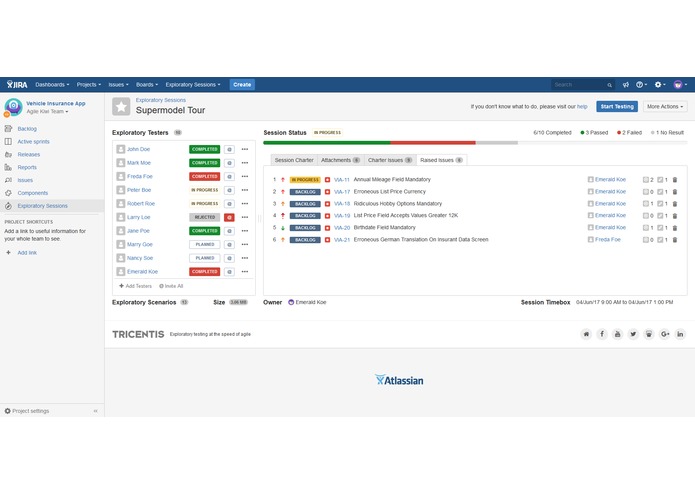This screenshot has height=494, width=695.
Task: Open the Projects menu
Action: coord(89,85)
